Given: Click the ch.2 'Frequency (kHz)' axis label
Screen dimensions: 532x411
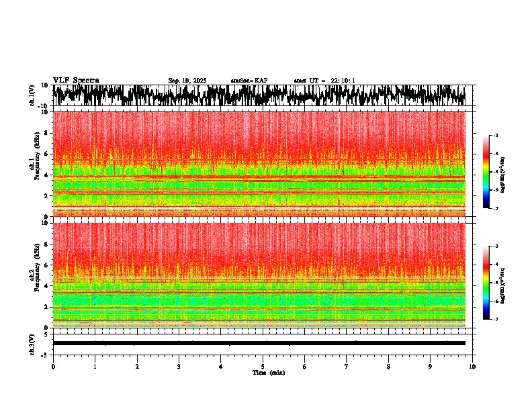Looking at the screenshot, I should coord(37,267).
